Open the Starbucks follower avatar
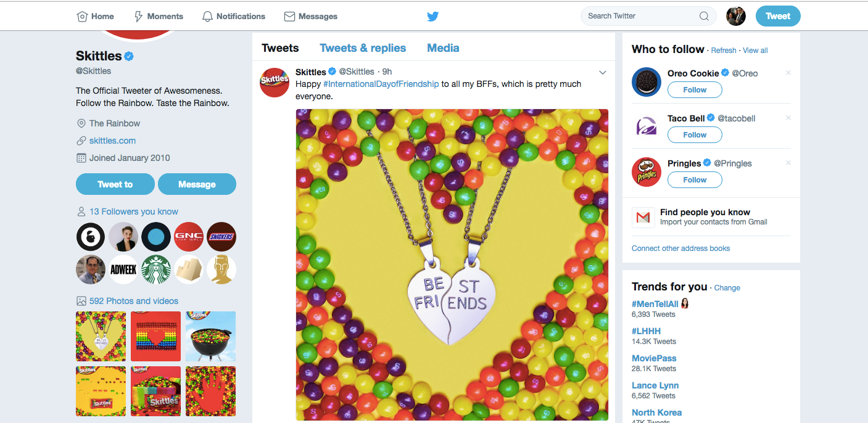 pyautogui.click(x=156, y=269)
